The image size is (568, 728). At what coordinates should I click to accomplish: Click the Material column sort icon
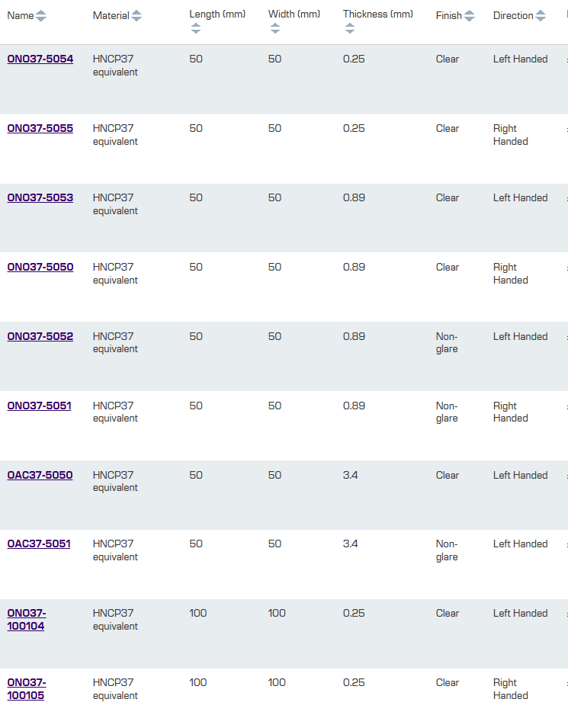click(136, 16)
